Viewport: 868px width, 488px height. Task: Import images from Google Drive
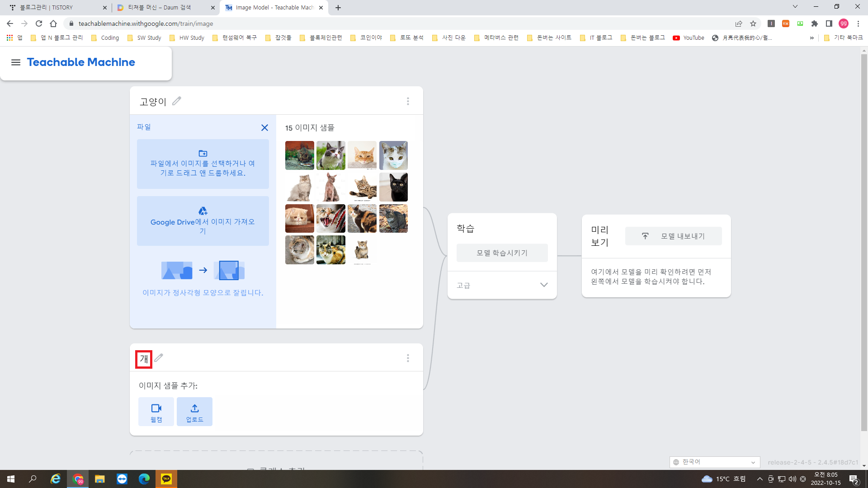203,221
